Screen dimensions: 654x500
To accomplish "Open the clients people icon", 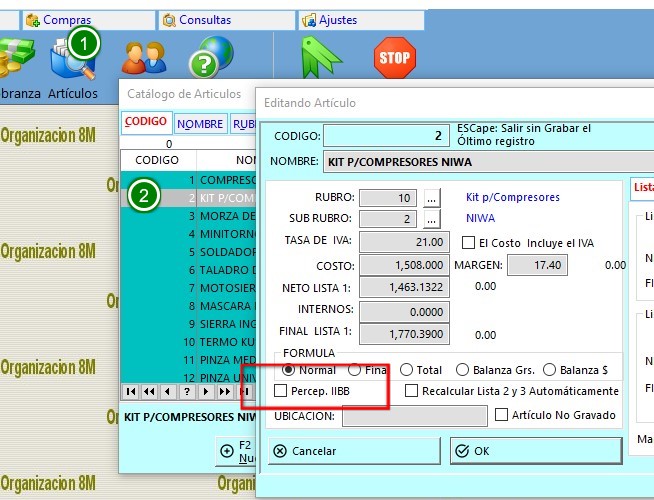I will [144, 58].
